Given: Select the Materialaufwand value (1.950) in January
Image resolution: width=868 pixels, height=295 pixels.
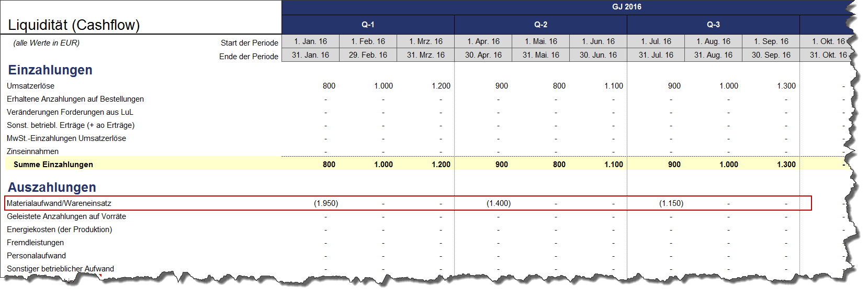Looking at the screenshot, I should coord(326,203).
